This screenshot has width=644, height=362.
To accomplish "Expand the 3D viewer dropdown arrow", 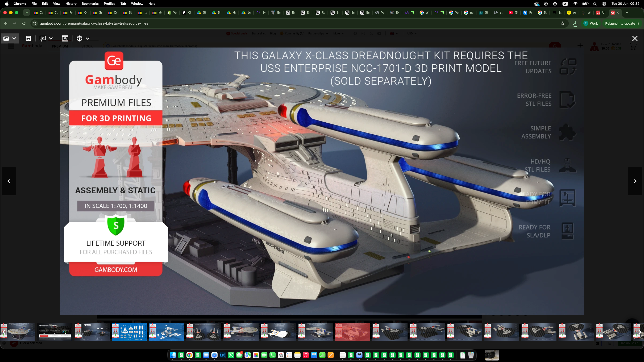I will tap(88, 38).
